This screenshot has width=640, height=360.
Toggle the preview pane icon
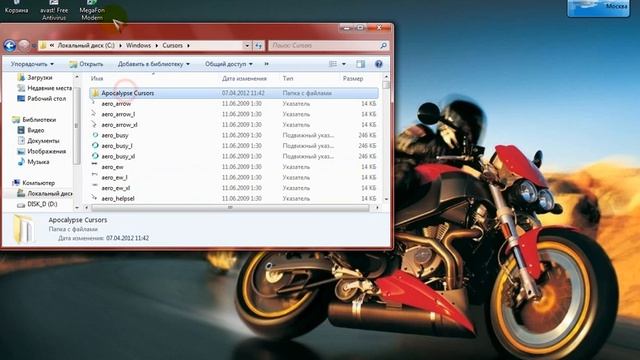tap(360, 64)
